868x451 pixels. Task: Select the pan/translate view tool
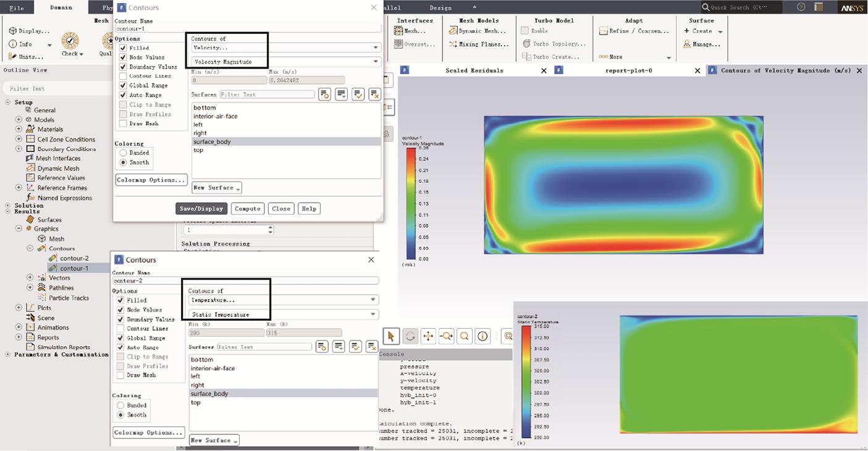click(428, 336)
